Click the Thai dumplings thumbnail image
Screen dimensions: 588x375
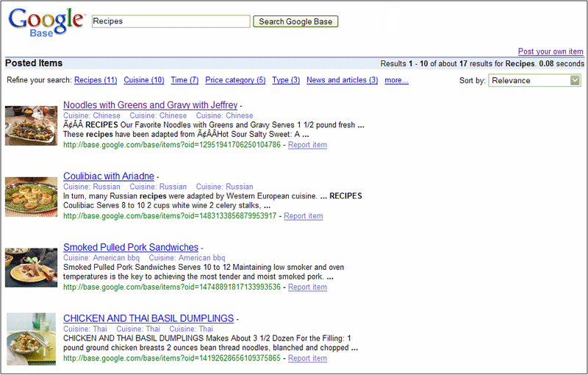click(x=31, y=339)
